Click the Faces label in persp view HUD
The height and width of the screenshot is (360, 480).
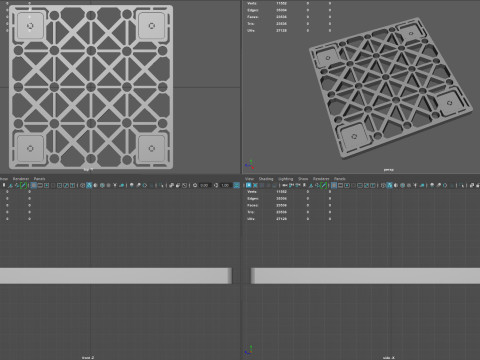coord(253,17)
